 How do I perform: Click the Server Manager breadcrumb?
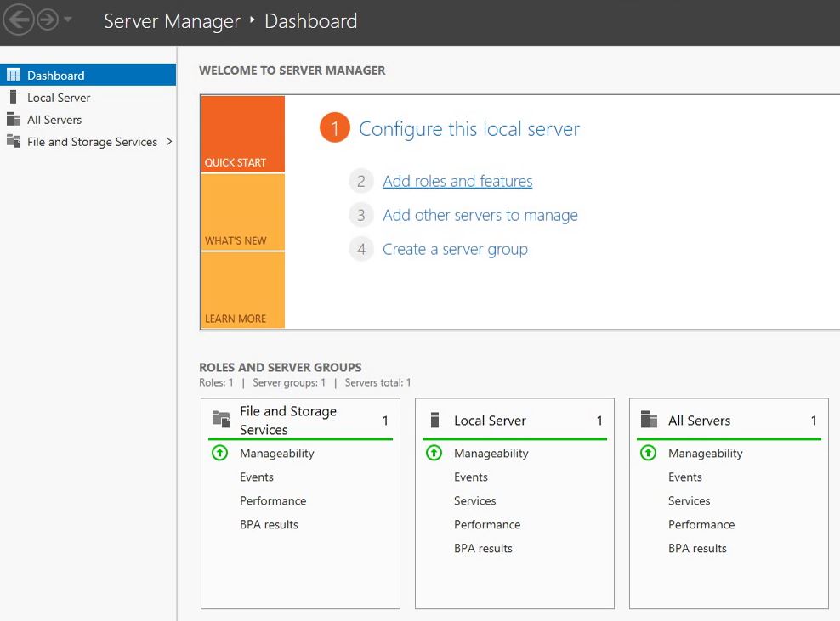tap(173, 21)
